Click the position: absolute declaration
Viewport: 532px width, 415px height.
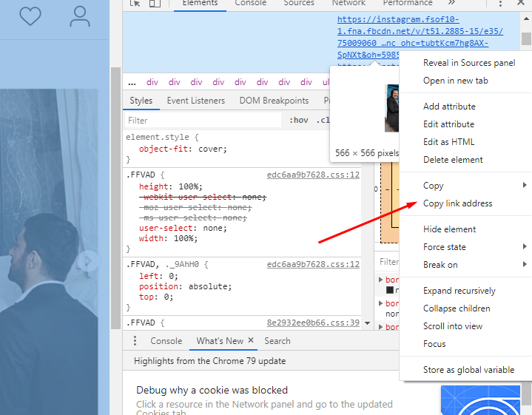click(185, 286)
